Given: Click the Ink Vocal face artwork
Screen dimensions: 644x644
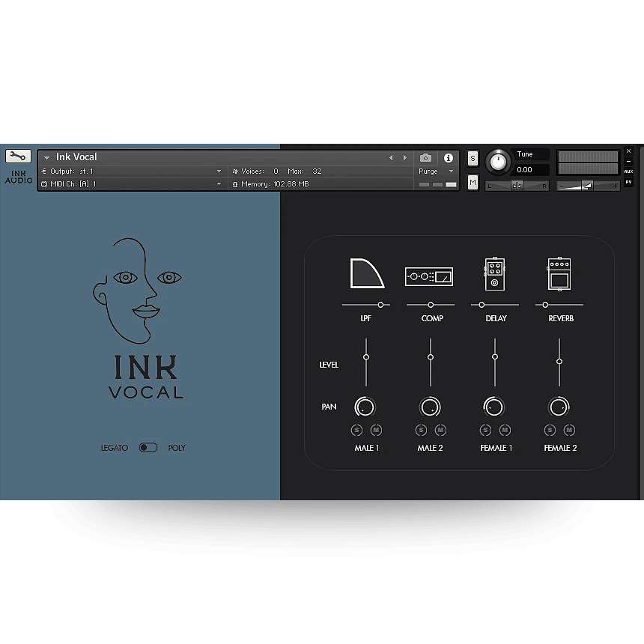Looking at the screenshot, I should (x=137, y=291).
